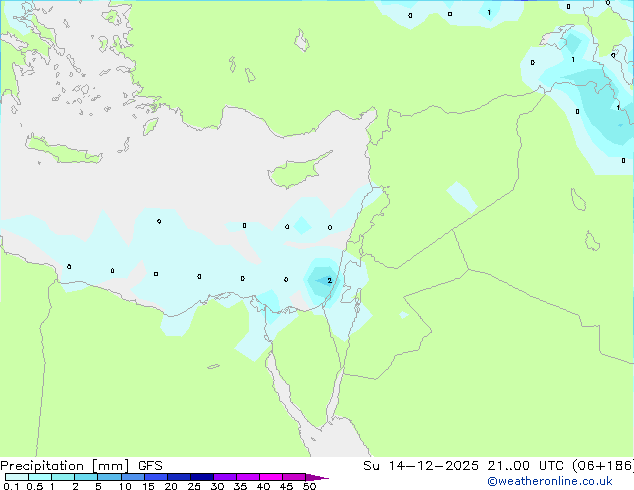The image size is (634, 490).
Task: Click the 10–15 mm legend color swatch
Action: click(x=133, y=477)
